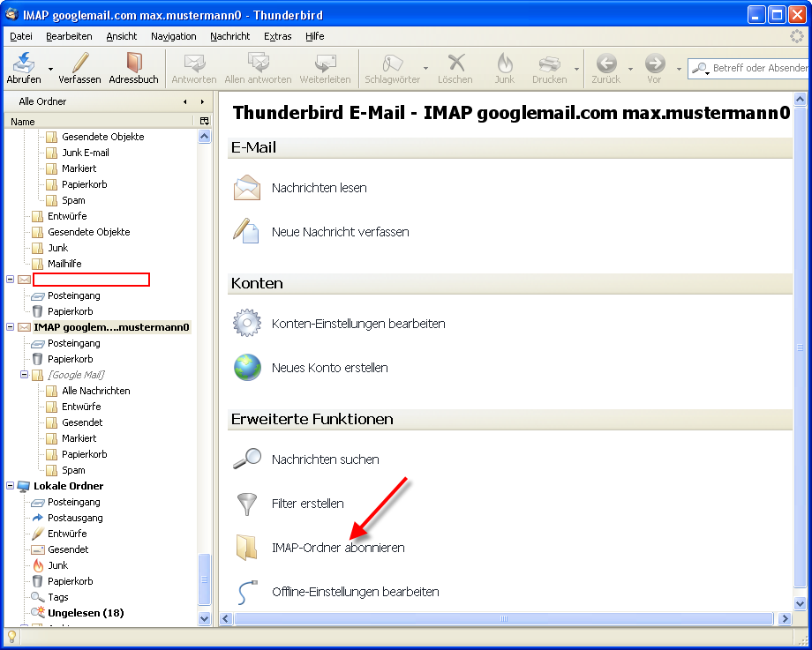The image size is (812, 650).
Task: Click the content pane scroll-down arrow
Action: [801, 603]
